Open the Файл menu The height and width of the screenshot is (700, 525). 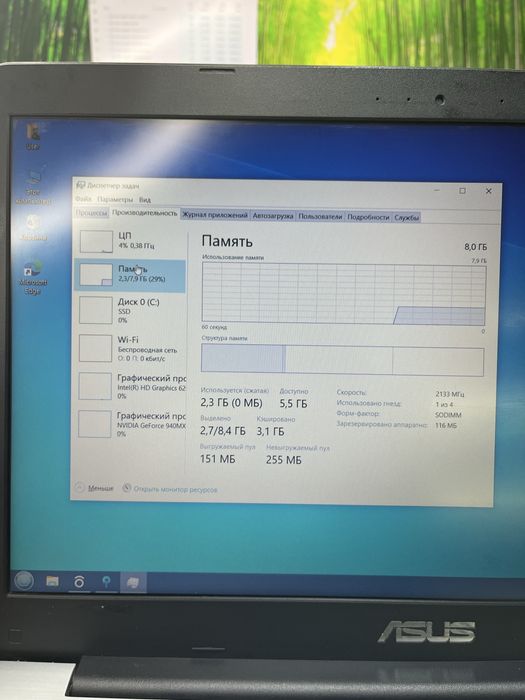click(x=83, y=198)
